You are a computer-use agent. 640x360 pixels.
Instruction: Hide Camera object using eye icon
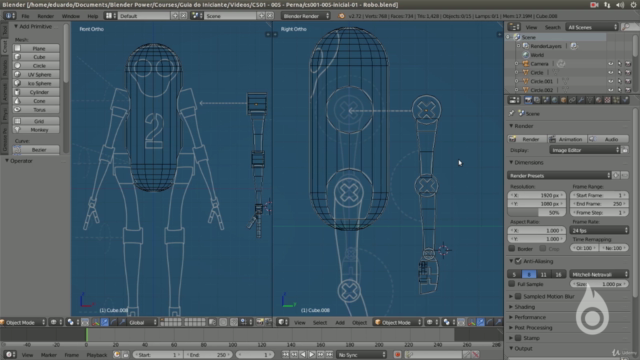[x=611, y=64]
